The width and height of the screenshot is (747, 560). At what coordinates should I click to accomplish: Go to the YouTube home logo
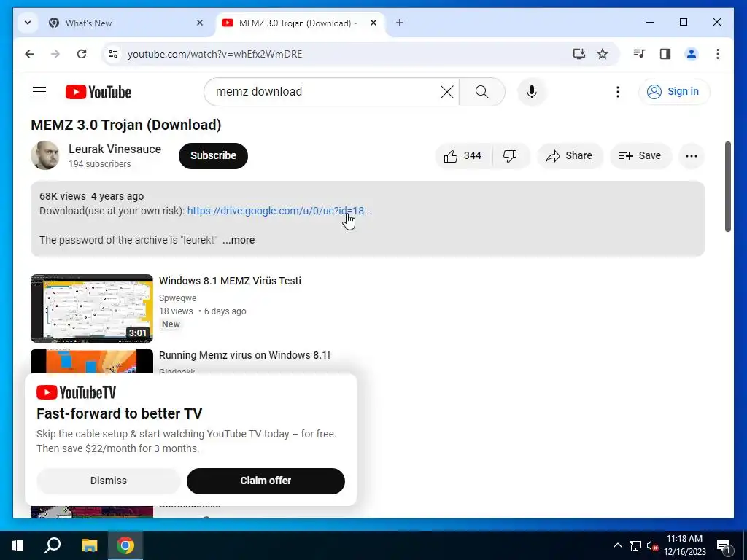[98, 92]
